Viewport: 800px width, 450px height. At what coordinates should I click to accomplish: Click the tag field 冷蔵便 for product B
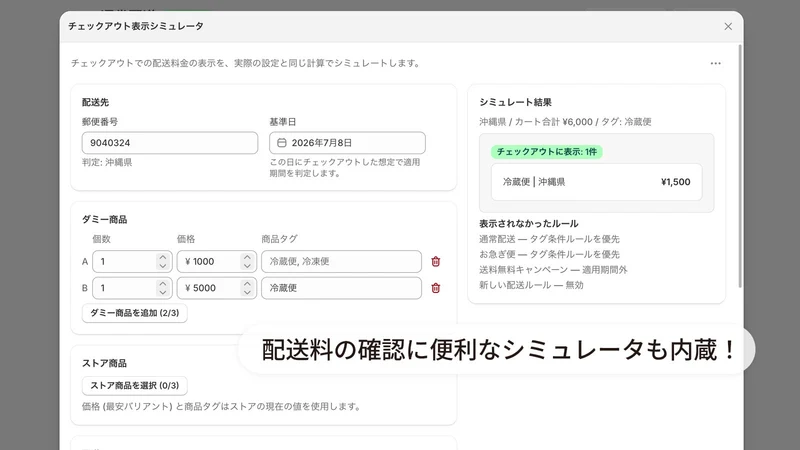341,288
